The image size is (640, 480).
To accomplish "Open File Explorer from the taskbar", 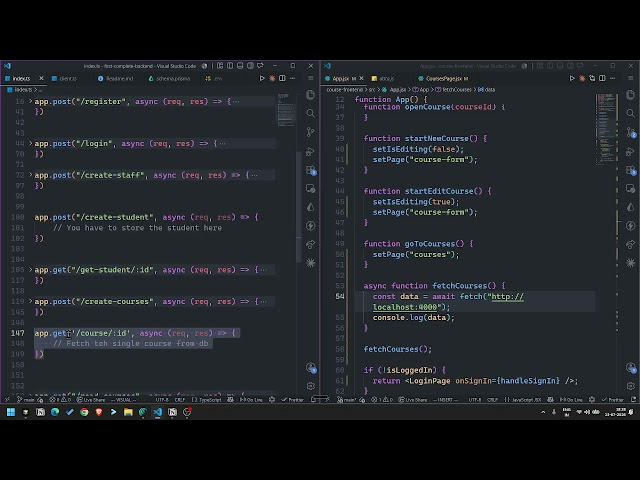I will pyautogui.click(x=128, y=412).
